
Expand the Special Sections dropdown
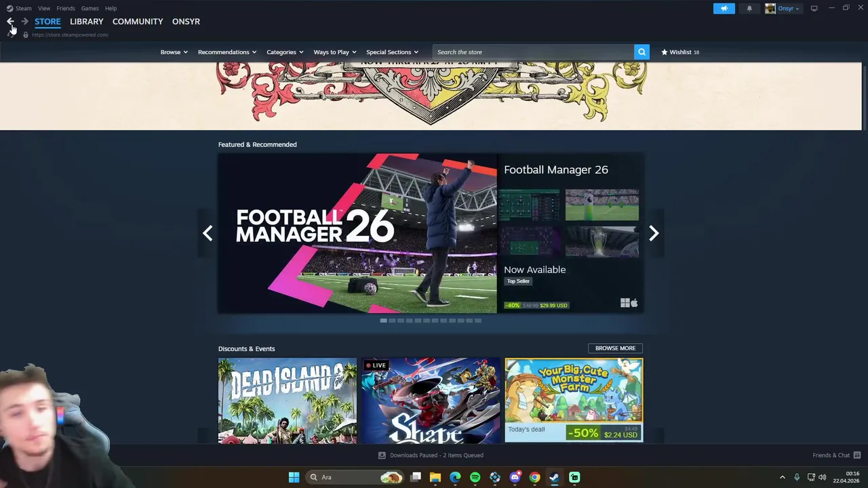392,52
